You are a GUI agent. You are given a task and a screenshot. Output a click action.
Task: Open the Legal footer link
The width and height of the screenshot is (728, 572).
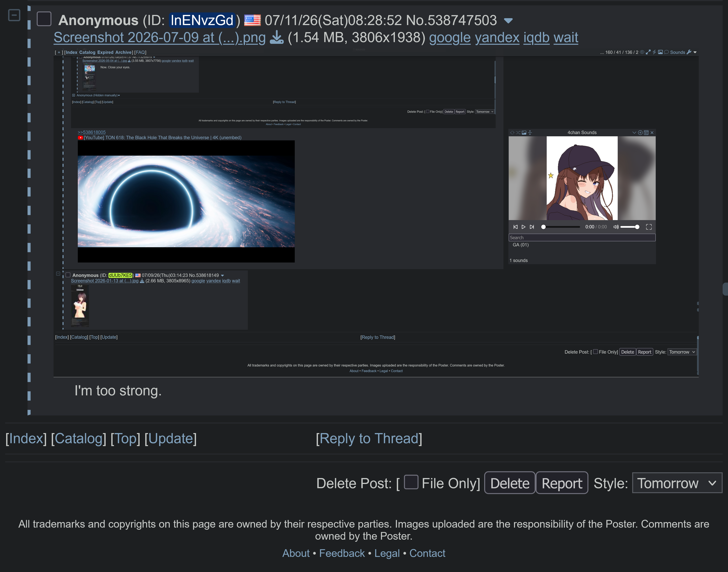[x=387, y=553]
